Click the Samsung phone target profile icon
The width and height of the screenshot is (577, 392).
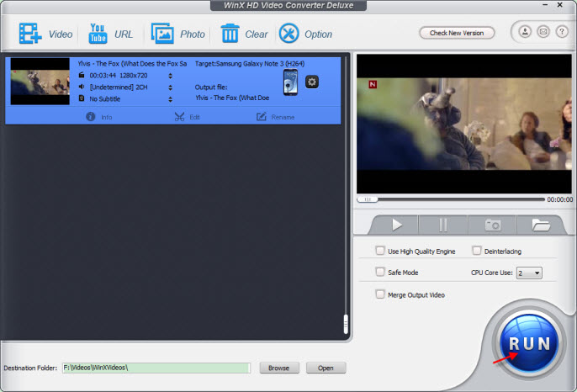pyautogui.click(x=290, y=82)
